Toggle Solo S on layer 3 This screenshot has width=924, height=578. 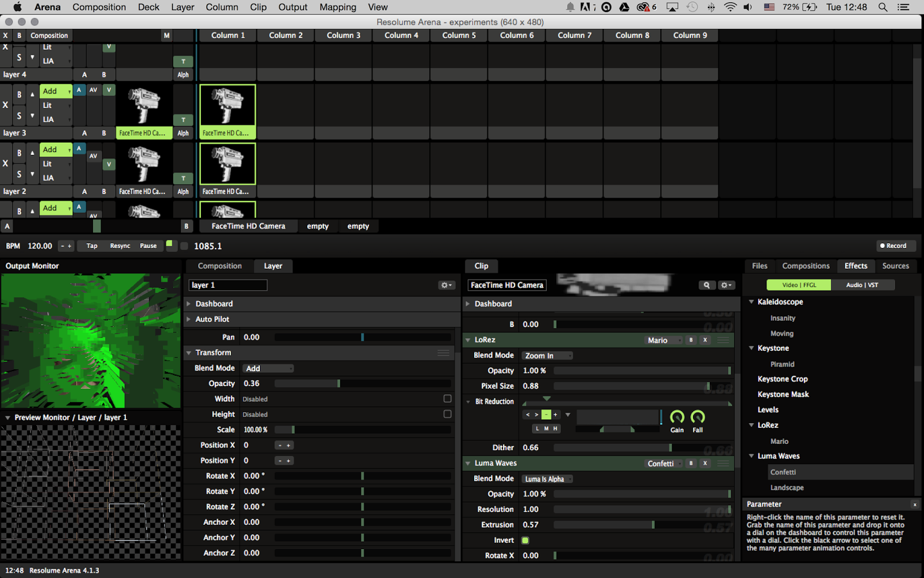coord(19,116)
